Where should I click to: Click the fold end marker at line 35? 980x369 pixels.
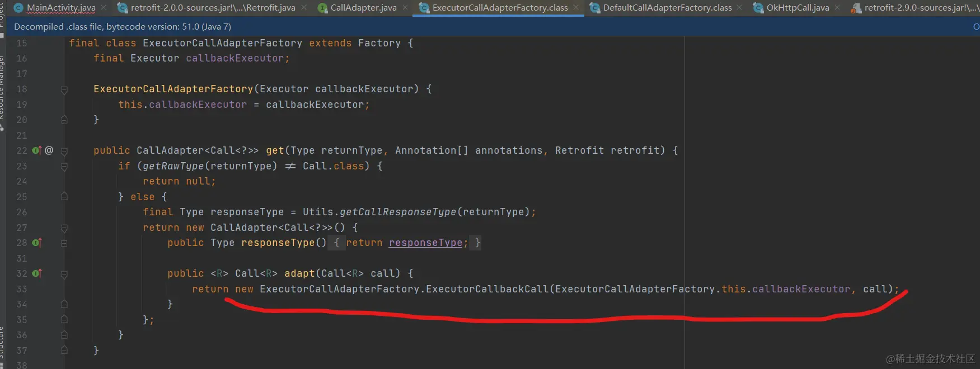click(64, 320)
